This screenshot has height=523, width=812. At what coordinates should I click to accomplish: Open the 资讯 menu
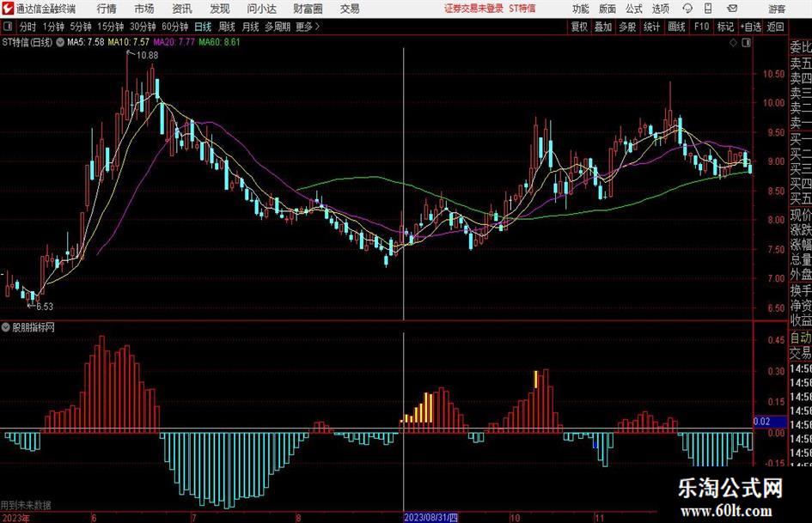tap(182, 9)
